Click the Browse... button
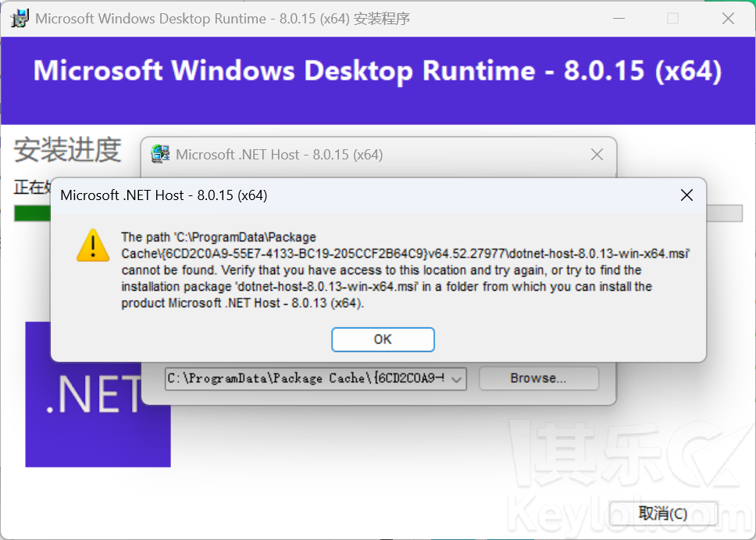 pos(539,378)
